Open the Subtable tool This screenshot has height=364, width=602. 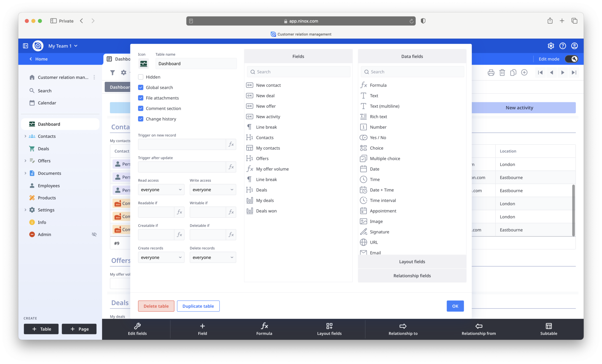click(548, 329)
